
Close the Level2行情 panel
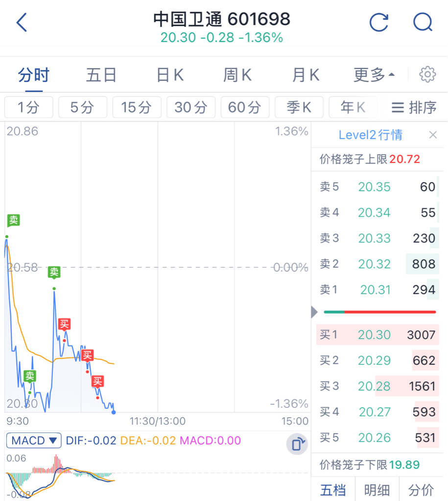pos(433,135)
